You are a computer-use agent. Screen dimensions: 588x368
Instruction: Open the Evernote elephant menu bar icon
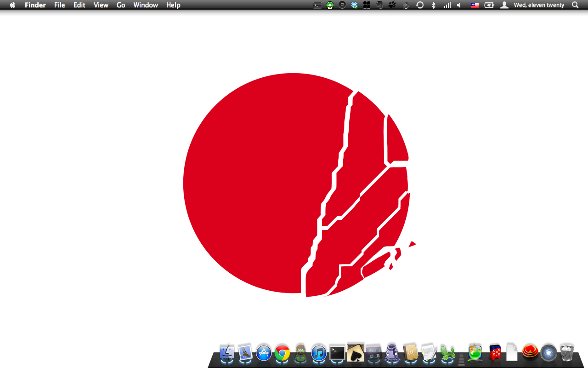(379, 5)
